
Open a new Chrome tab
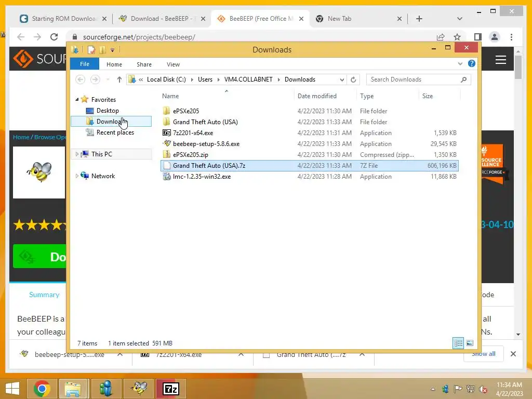click(x=419, y=19)
